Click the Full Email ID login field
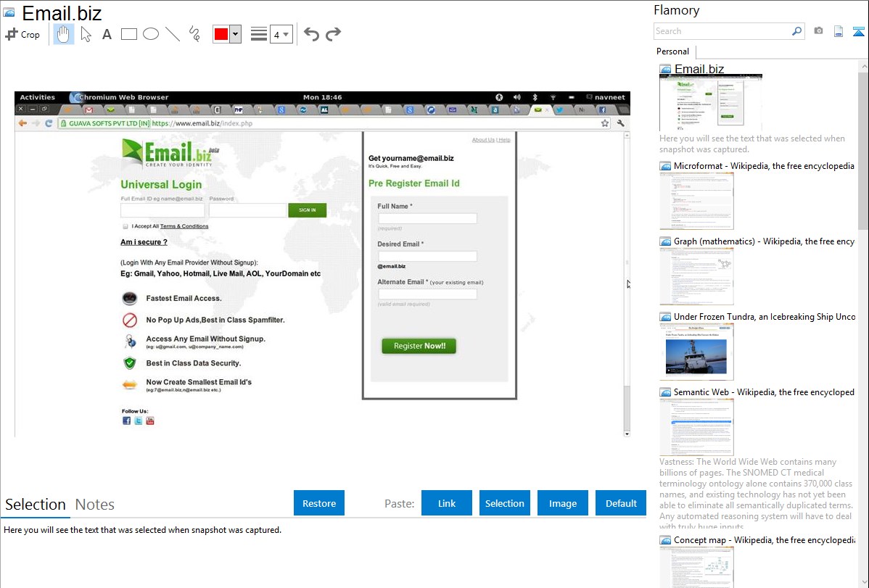The height and width of the screenshot is (588, 869). 162,210
